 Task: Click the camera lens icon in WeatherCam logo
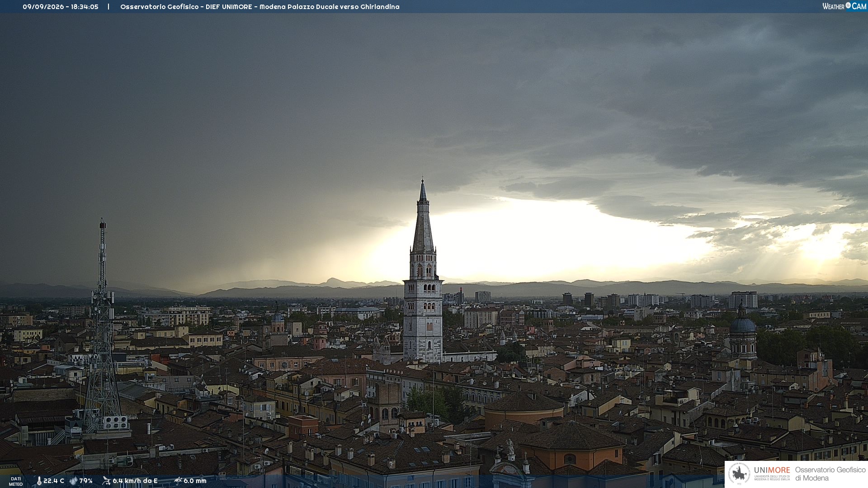pos(848,5)
